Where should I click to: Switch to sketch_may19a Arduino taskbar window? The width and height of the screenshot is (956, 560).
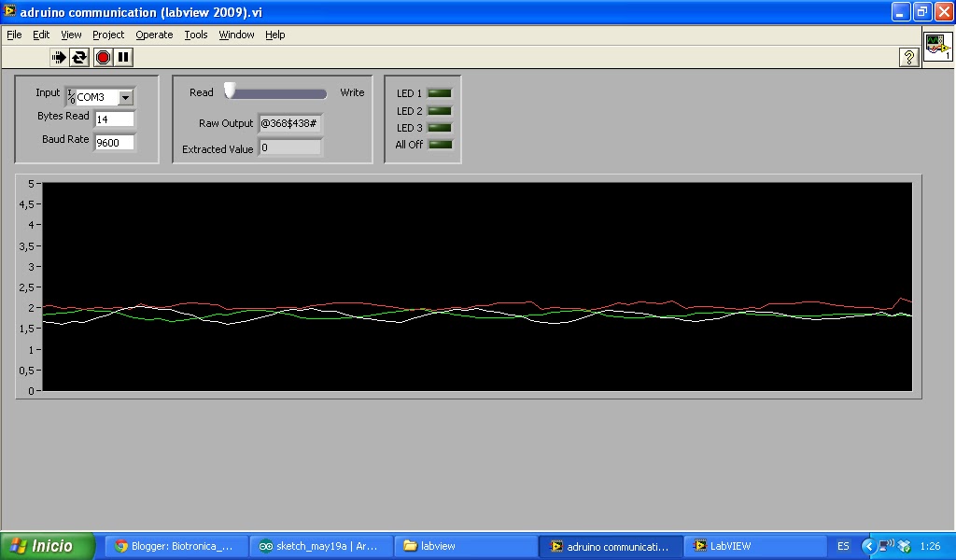pos(320,546)
